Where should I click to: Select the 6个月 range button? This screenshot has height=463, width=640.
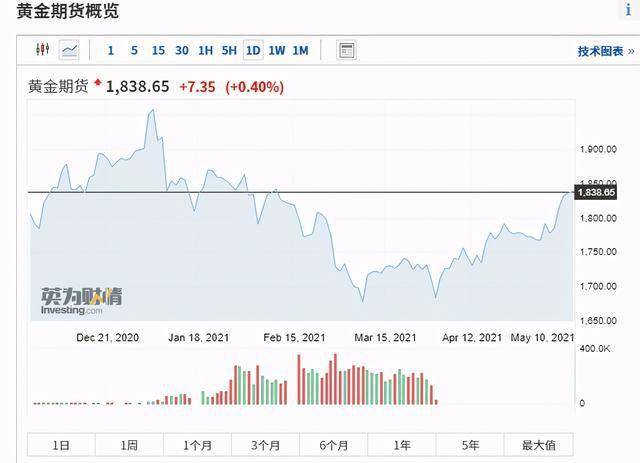point(334,445)
